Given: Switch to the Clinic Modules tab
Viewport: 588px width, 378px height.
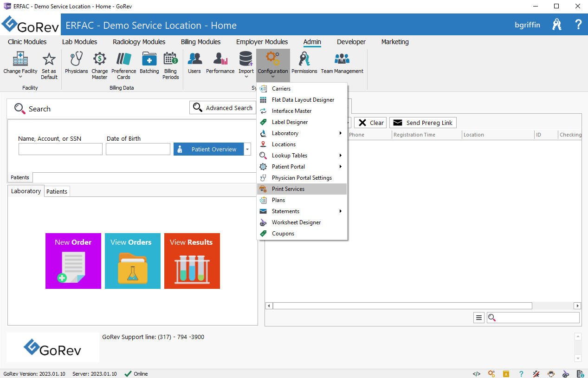Looking at the screenshot, I should (x=27, y=42).
